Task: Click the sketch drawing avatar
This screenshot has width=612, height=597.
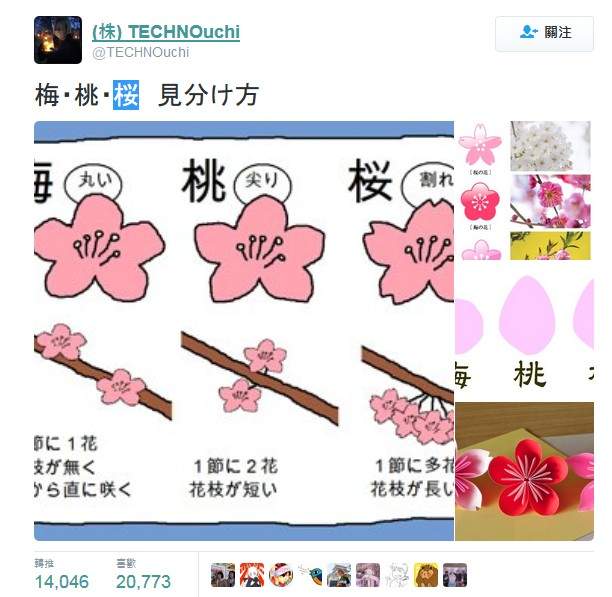Action: coord(397,575)
